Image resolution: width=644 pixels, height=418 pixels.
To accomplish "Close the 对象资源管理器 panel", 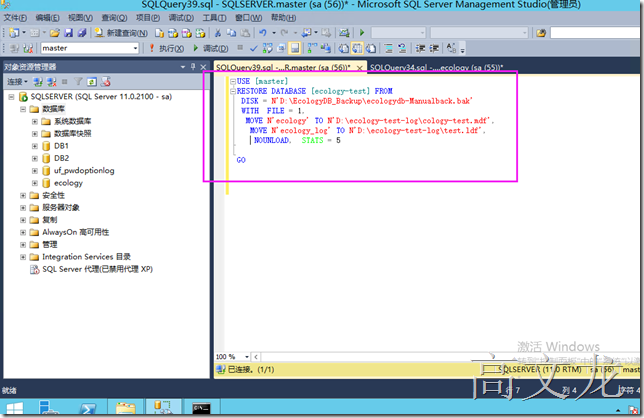I will point(203,67).
